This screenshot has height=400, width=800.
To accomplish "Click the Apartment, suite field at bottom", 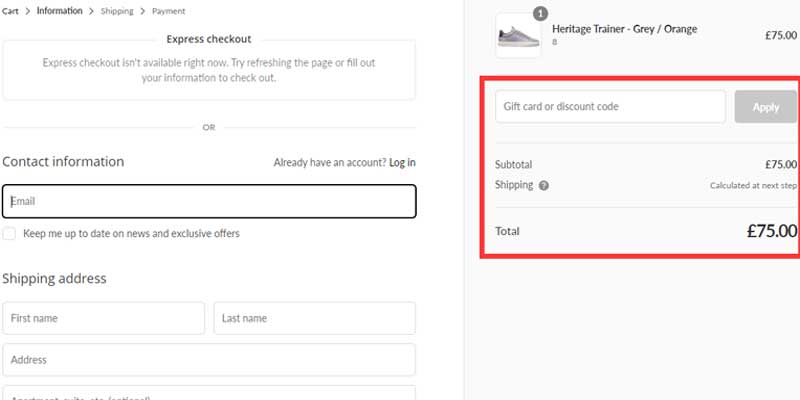I will pos(209,393).
